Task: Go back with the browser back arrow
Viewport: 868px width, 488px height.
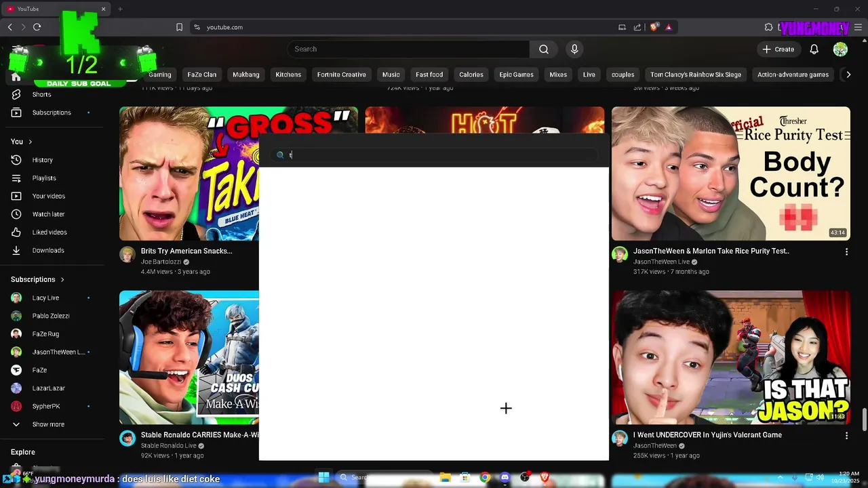Action: (x=10, y=27)
